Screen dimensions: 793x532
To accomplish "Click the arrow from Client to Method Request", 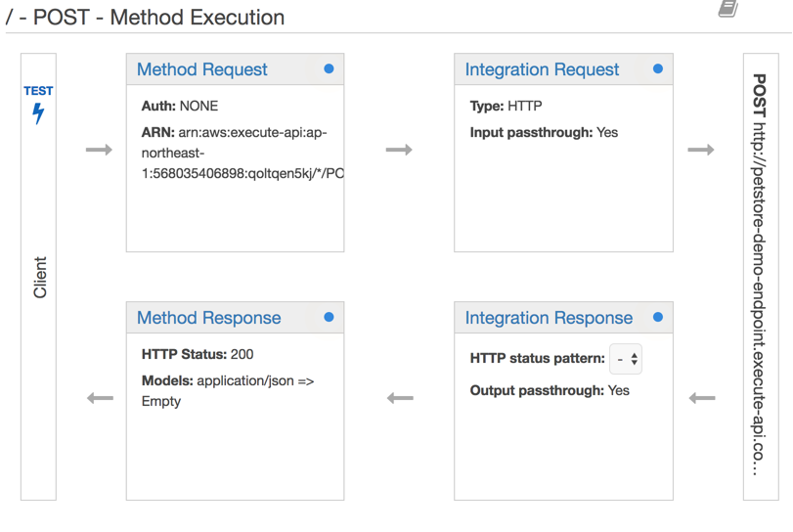I will [99, 150].
